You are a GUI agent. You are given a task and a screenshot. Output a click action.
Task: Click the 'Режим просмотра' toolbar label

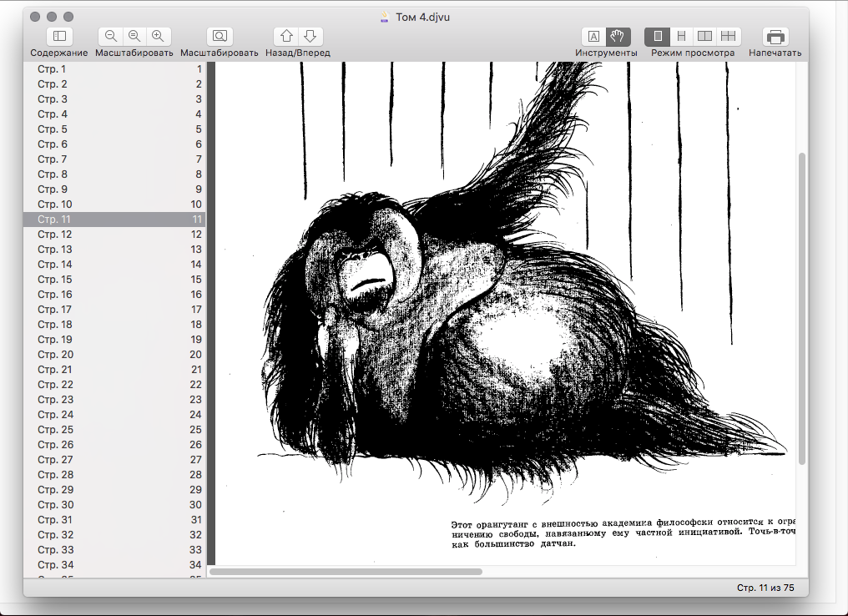tap(693, 53)
